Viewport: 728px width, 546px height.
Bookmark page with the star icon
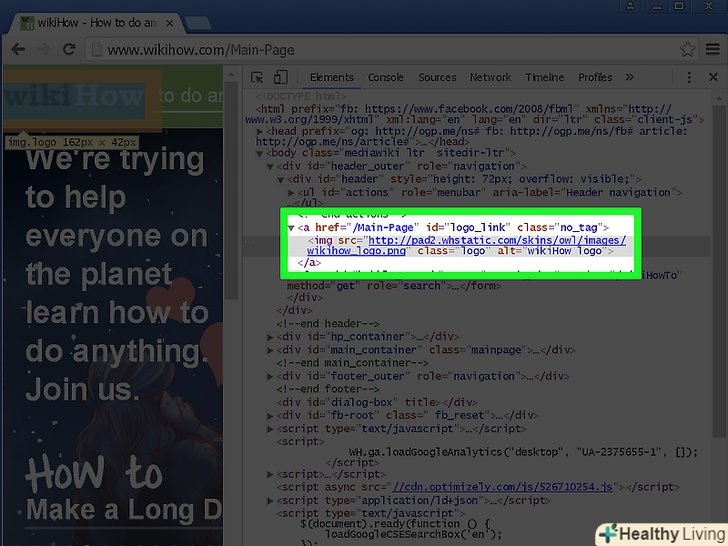[x=687, y=49]
